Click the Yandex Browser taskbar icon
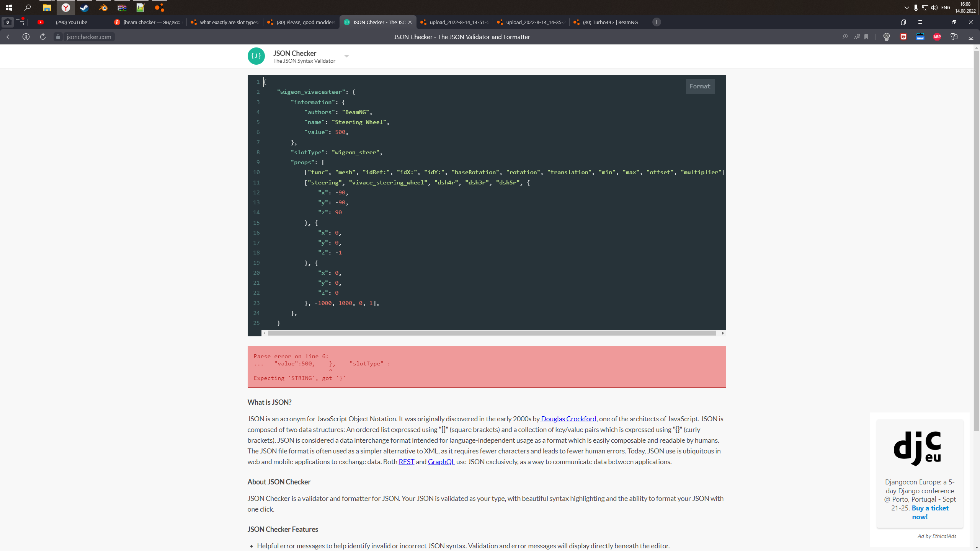Image resolution: width=980 pixels, height=551 pixels. click(x=66, y=7)
